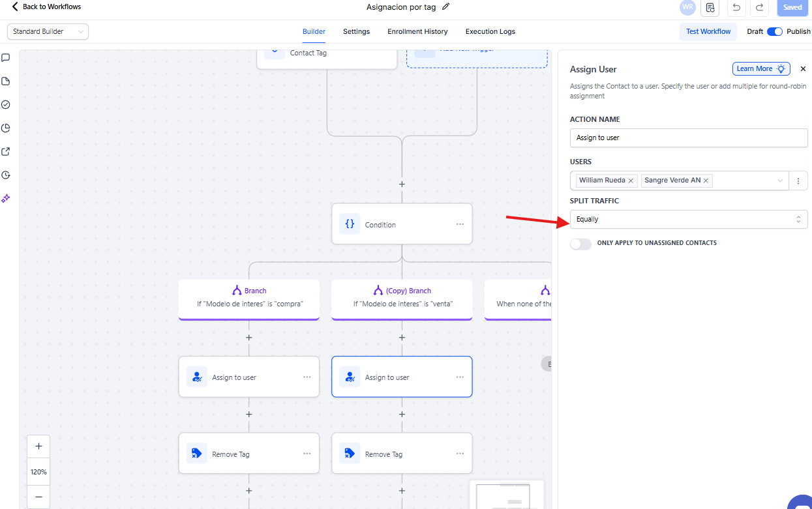
Task: Zoom out with the minus button
Action: (x=38, y=497)
